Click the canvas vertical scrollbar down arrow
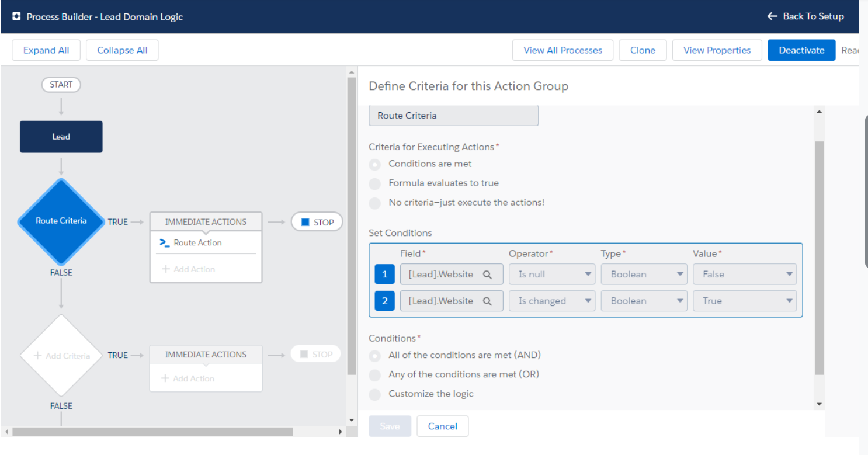Screen dimensions: 868x455 (x=352, y=420)
